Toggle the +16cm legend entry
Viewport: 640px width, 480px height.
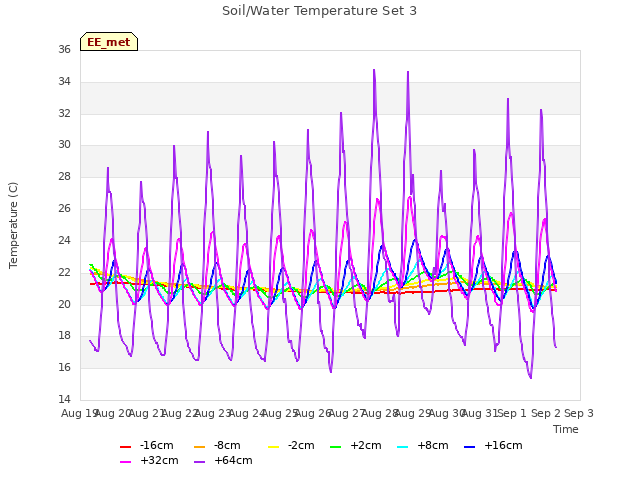click(x=493, y=445)
